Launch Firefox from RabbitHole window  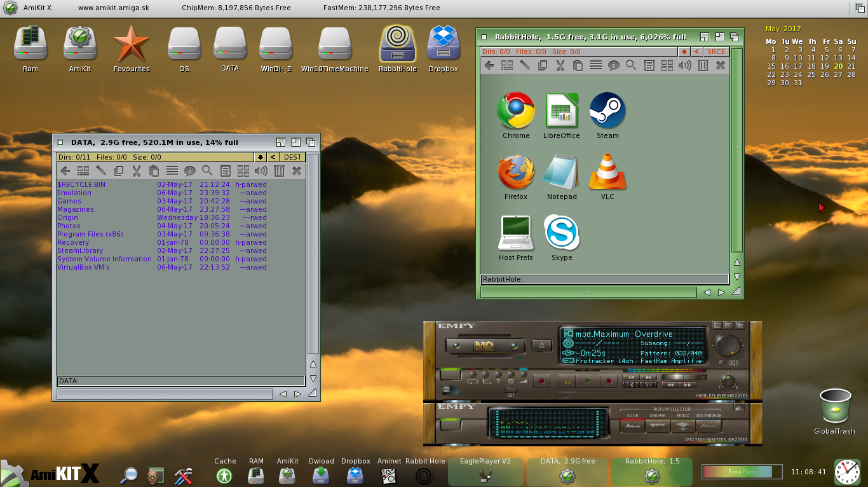515,172
